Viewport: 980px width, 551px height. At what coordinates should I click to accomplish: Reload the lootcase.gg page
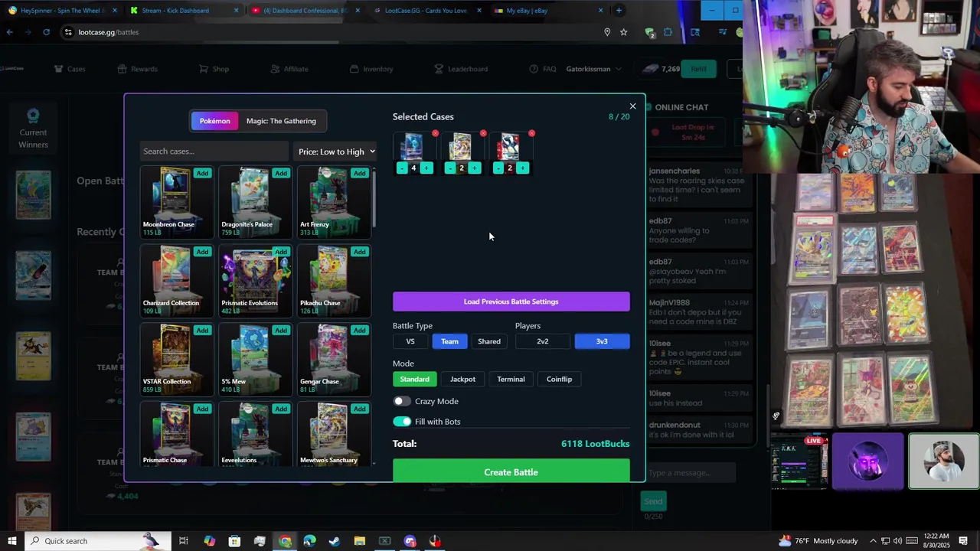tap(46, 32)
